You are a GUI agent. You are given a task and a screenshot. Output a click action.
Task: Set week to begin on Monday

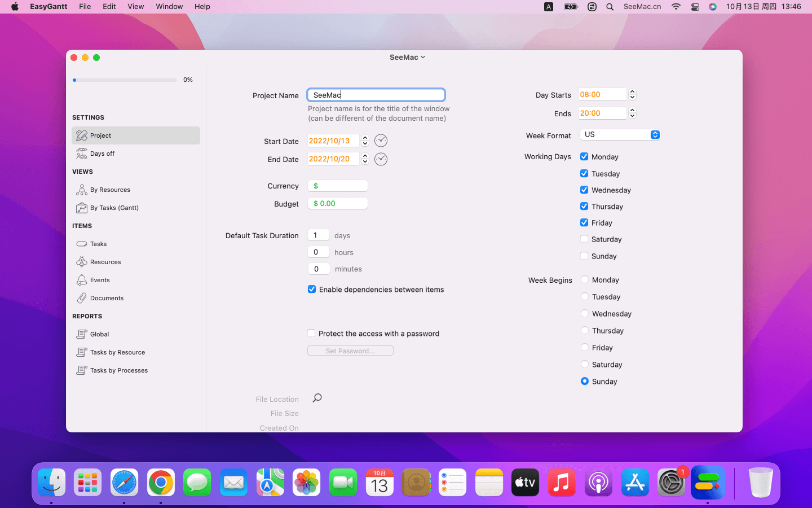click(x=585, y=279)
